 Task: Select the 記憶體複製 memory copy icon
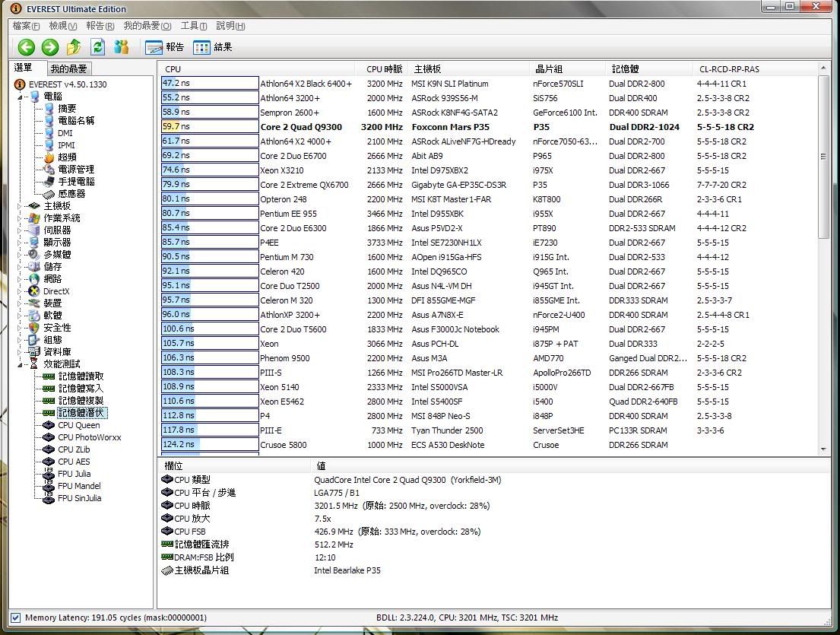(x=49, y=401)
